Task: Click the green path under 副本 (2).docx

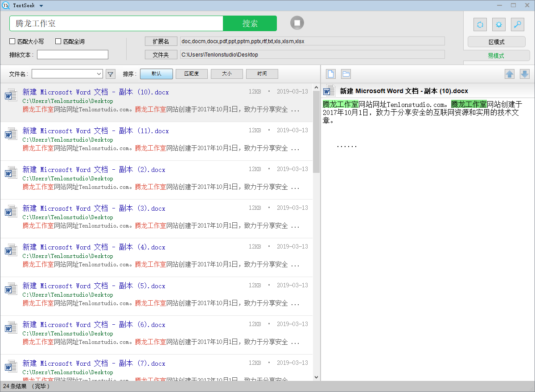Action: [68, 179]
